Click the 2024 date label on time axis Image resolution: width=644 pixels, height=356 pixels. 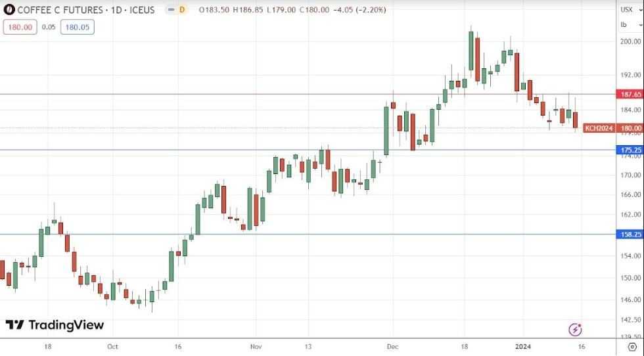point(523,346)
